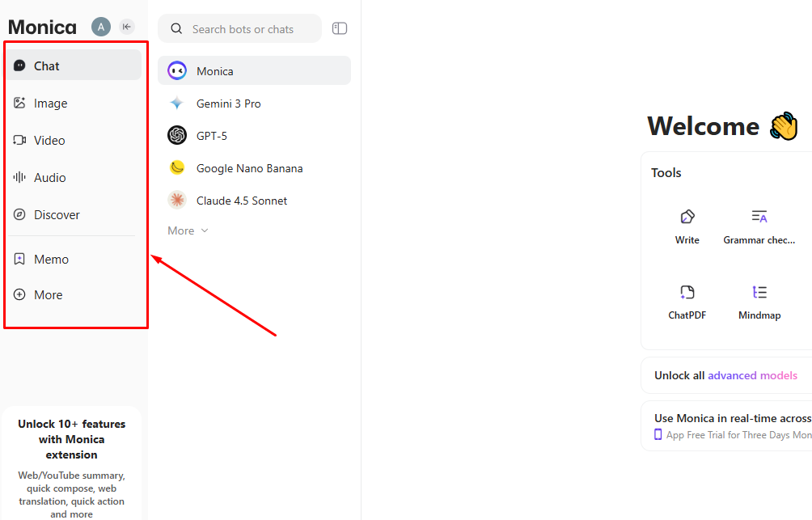812x520 pixels.
Task: Open the Mindmap tool icon
Action: (759, 292)
